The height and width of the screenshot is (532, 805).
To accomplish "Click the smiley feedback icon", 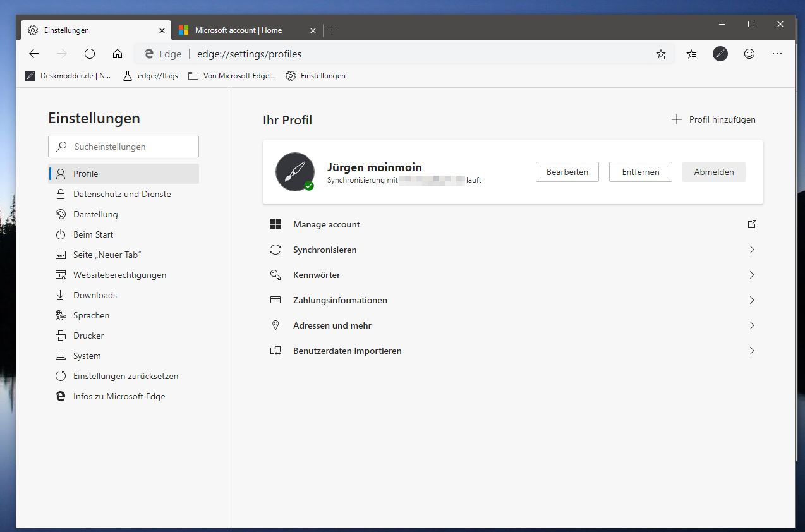I will (749, 54).
